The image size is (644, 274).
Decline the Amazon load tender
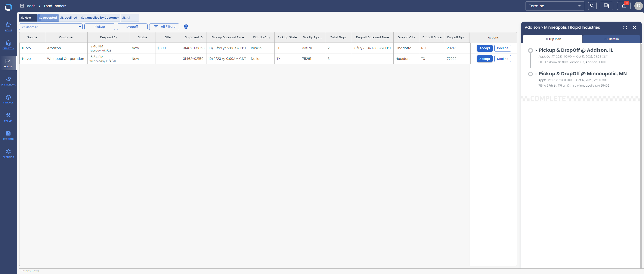coord(502,48)
